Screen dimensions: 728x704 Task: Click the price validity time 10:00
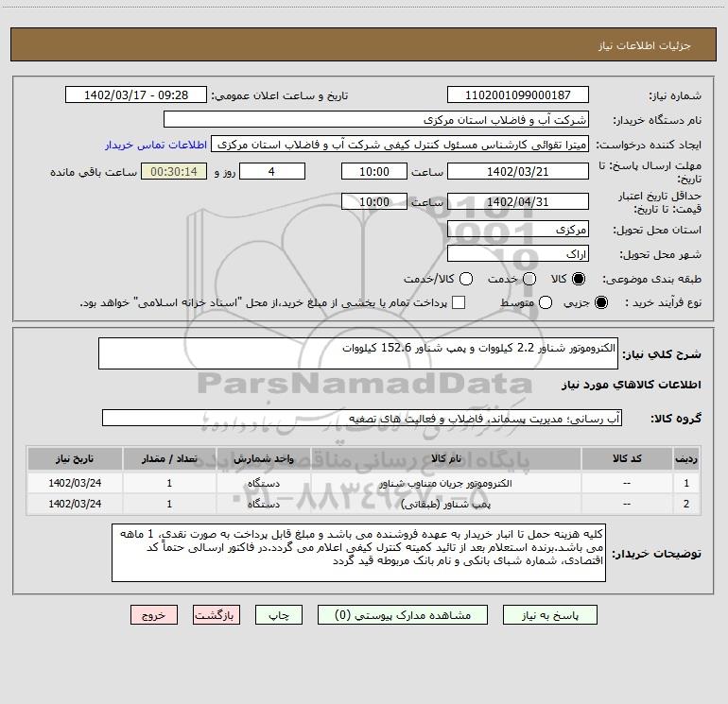coord(374,201)
